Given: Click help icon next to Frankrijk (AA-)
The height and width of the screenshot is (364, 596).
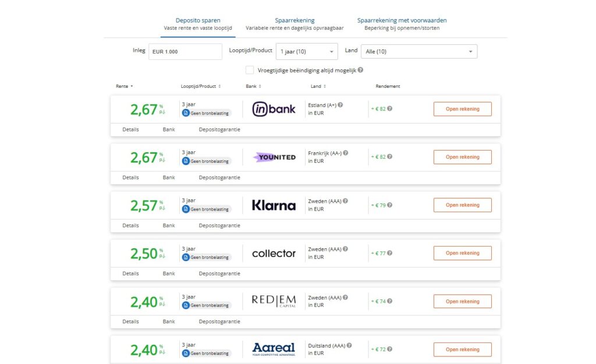Looking at the screenshot, I should point(346,153).
